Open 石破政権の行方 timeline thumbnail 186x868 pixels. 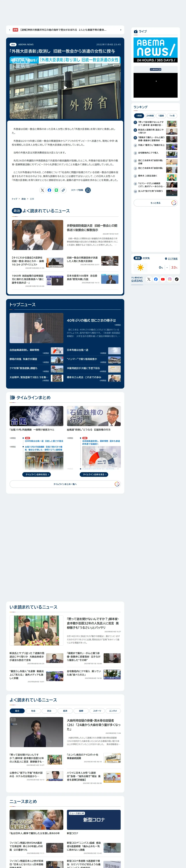pos(94,416)
